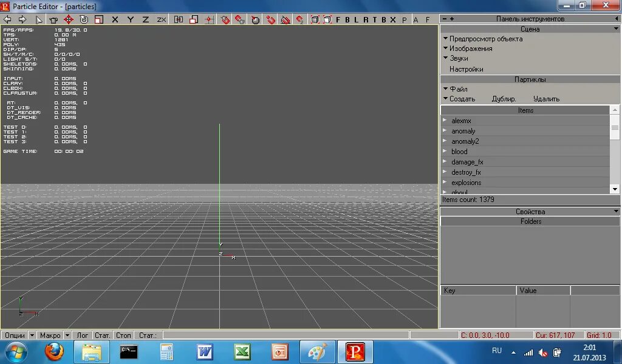Click the volume icon in system tray
This screenshot has height=364, width=622.
click(542, 352)
